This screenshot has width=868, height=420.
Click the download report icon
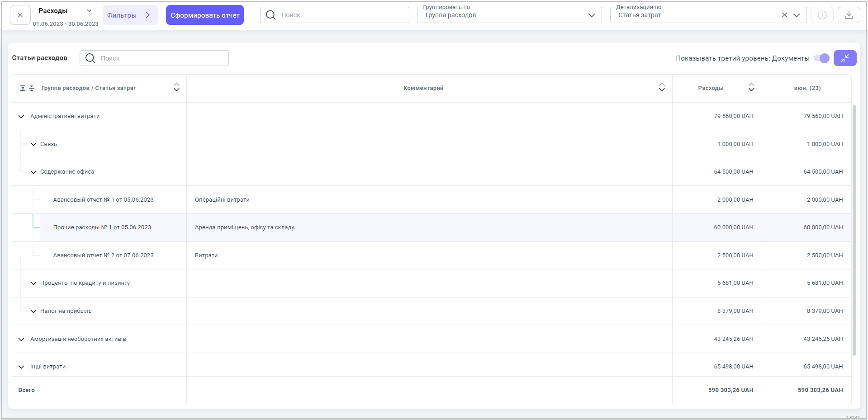pyautogui.click(x=849, y=15)
